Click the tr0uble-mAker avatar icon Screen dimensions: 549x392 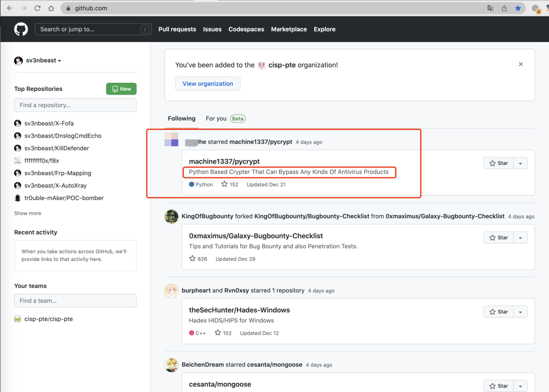(x=17, y=198)
